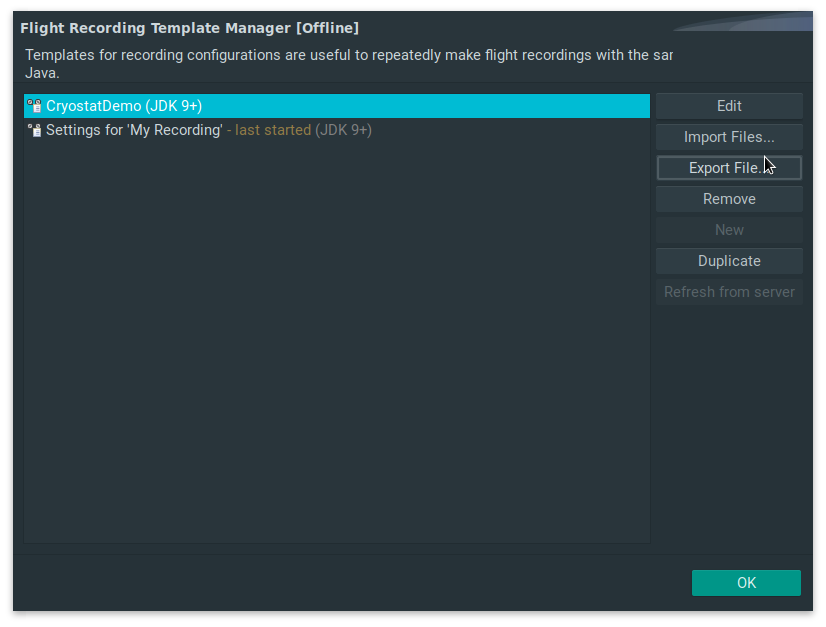This screenshot has width=826, height=627.
Task: Select the CryostatDemo (JDK 9+) template
Action: [x=124, y=106]
